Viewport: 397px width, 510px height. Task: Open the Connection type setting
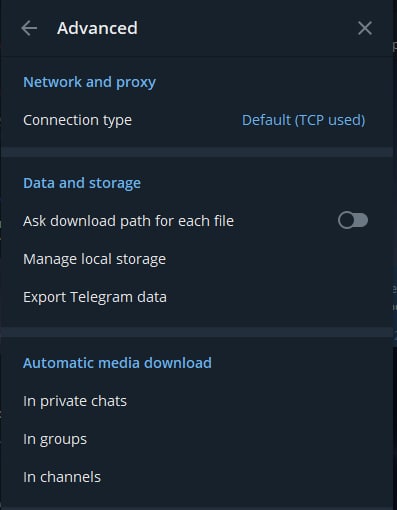[197, 120]
